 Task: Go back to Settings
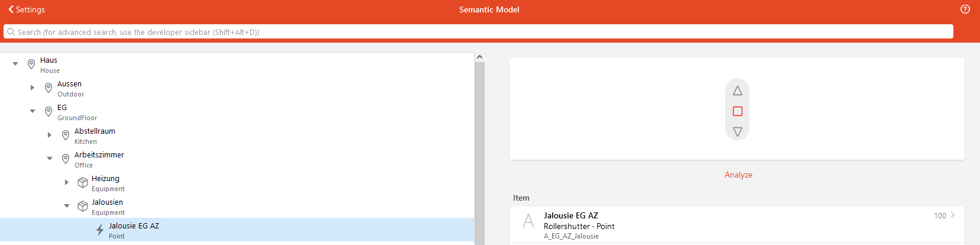pos(27,9)
